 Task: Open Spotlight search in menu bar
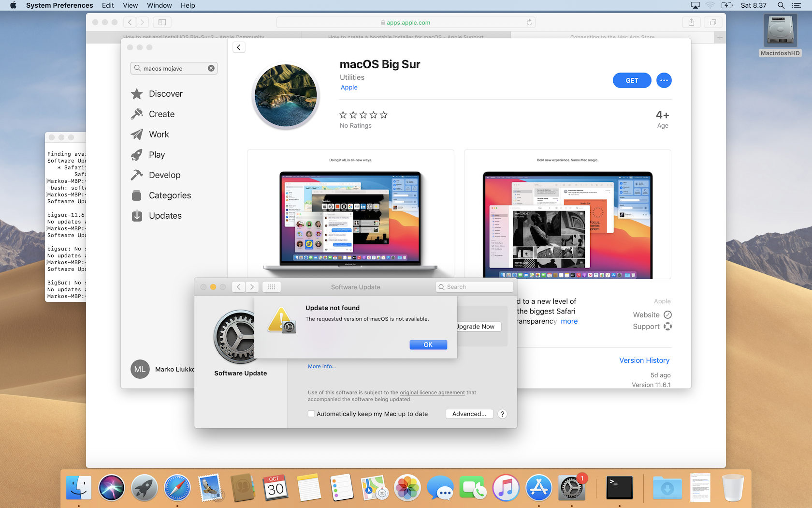(x=781, y=5)
